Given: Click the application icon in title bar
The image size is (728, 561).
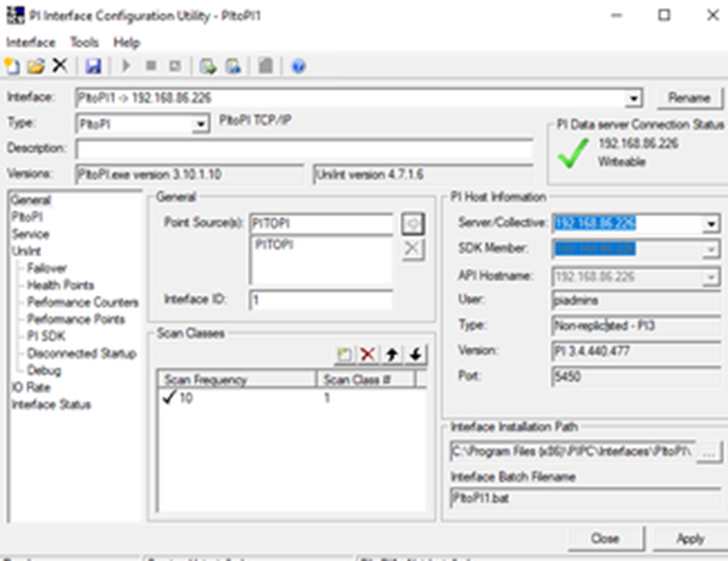Looking at the screenshot, I should point(15,15).
